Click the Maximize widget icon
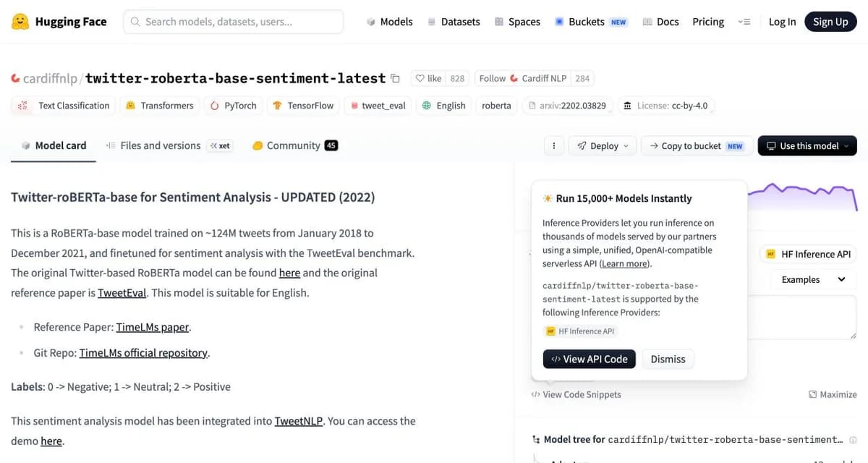 [812, 394]
